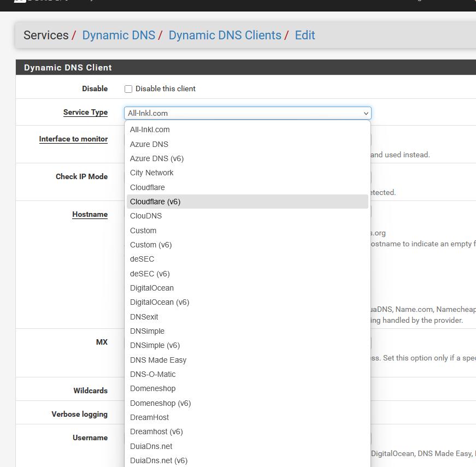Image resolution: width=476 pixels, height=467 pixels.
Task: Select deSEC from service types
Action: pyautogui.click(x=142, y=259)
